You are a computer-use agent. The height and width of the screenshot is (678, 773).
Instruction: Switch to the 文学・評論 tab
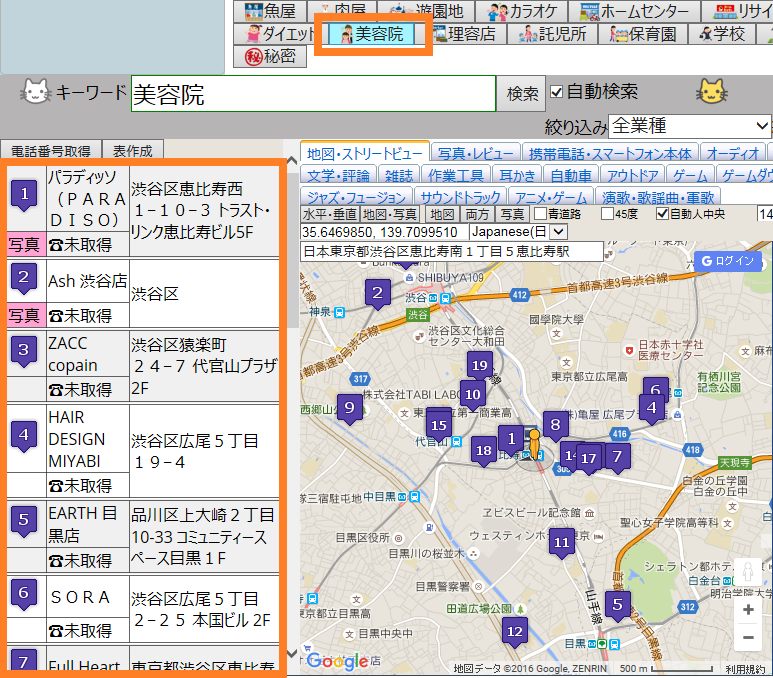[x=338, y=176]
